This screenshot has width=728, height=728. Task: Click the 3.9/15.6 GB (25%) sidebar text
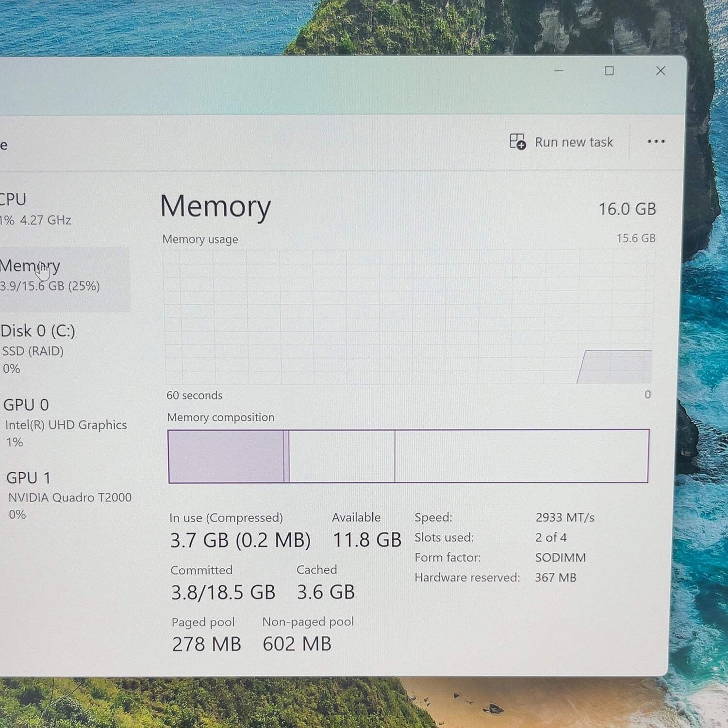click(x=50, y=286)
